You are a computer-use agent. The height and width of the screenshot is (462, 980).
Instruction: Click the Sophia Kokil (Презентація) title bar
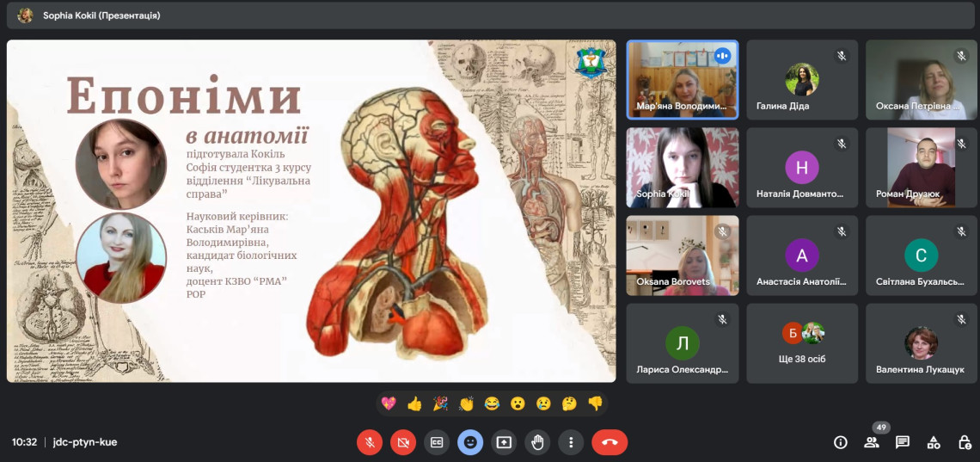coord(490,15)
